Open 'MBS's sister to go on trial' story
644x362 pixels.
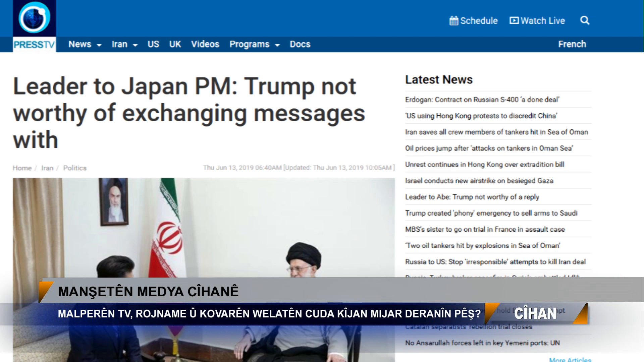click(x=485, y=229)
